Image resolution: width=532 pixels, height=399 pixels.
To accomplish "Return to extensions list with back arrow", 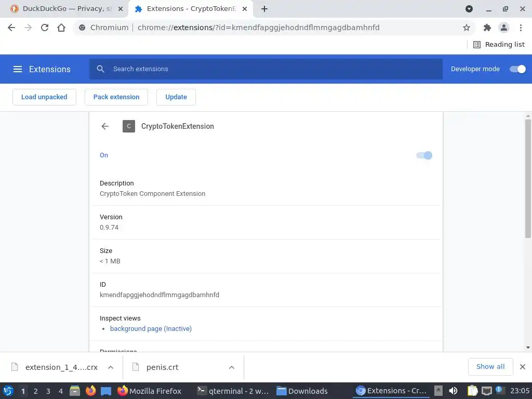I will click(x=105, y=126).
